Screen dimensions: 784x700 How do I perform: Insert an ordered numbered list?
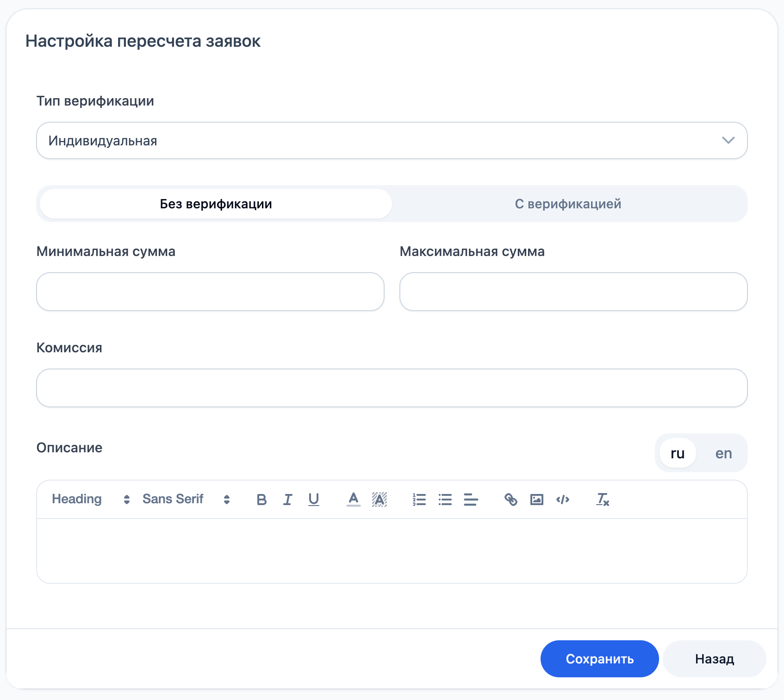tap(419, 500)
